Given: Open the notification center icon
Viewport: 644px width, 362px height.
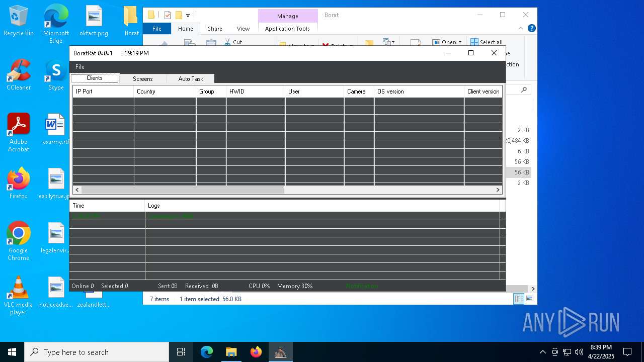Looking at the screenshot, I should 627,352.
